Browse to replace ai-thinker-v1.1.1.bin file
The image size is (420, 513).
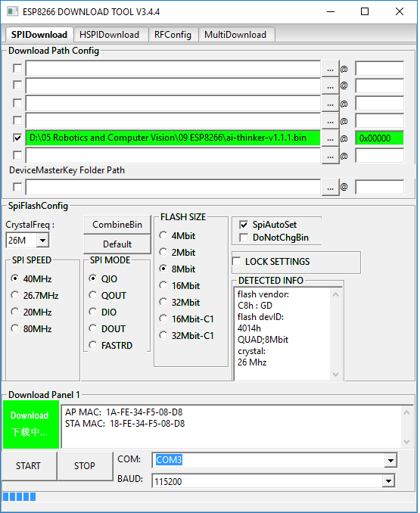pyautogui.click(x=330, y=138)
